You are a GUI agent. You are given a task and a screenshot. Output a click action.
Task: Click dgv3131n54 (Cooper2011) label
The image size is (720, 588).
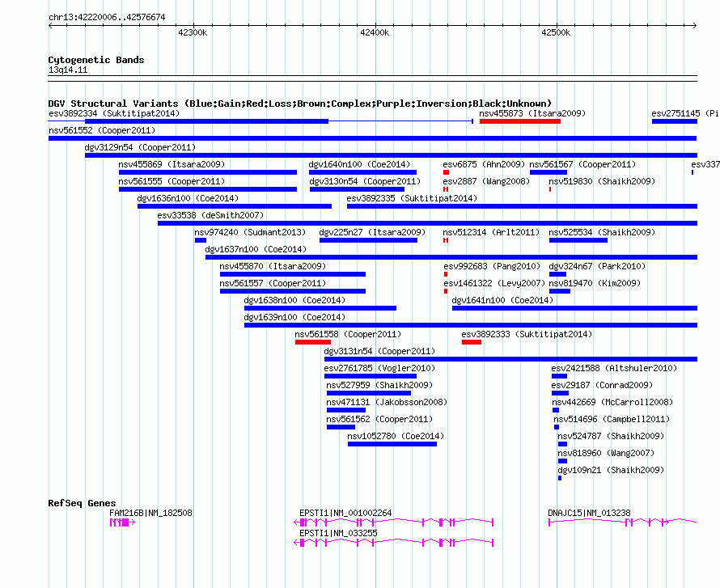[379, 351]
